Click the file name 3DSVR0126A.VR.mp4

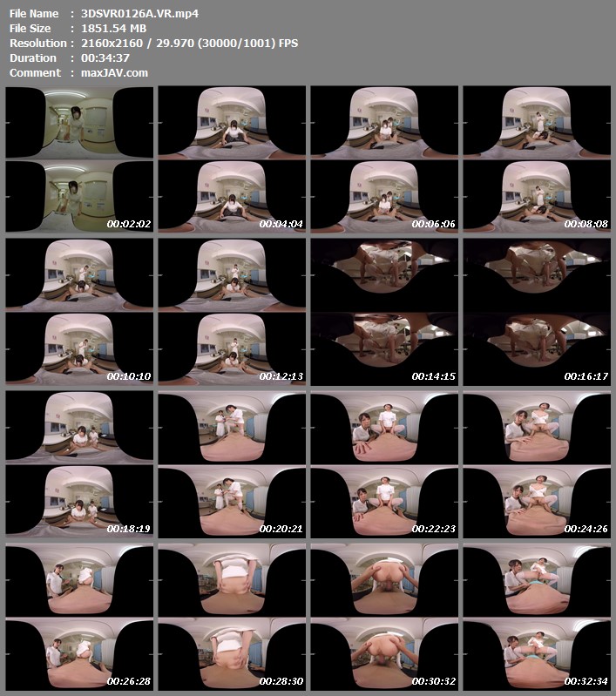coord(140,13)
